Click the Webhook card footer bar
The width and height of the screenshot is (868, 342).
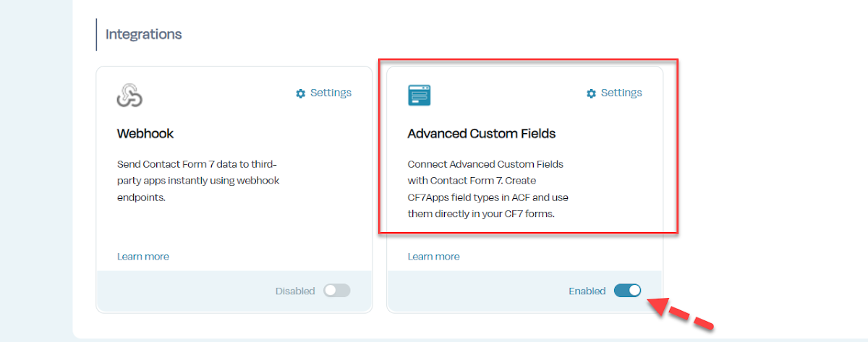pyautogui.click(x=188, y=291)
